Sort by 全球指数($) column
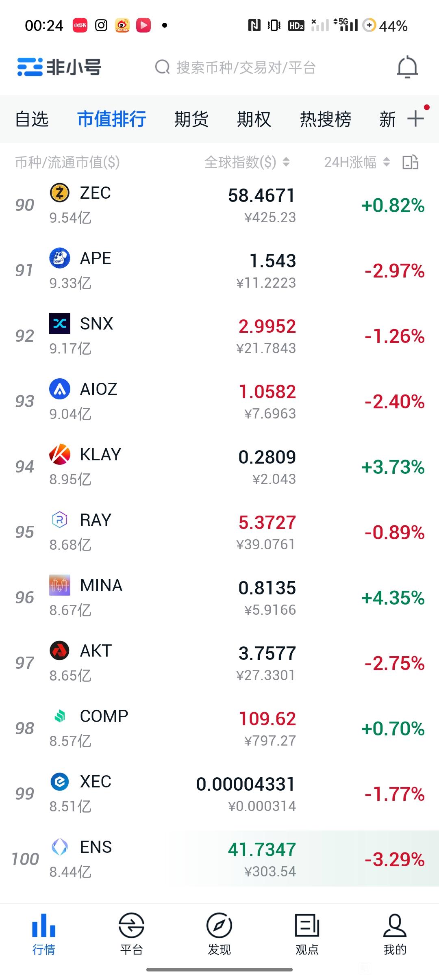 point(247,162)
